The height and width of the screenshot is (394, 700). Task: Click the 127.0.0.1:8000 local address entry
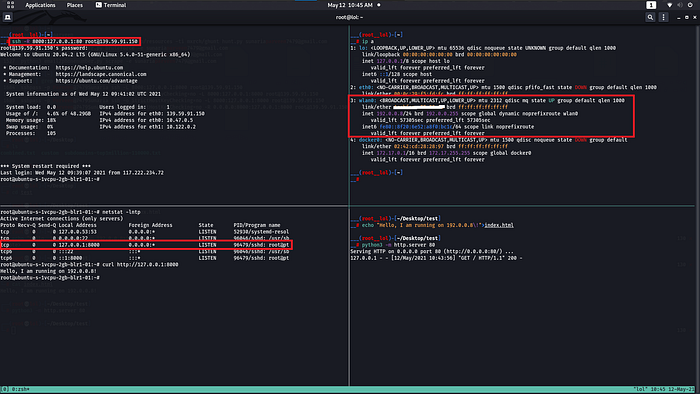point(79,245)
